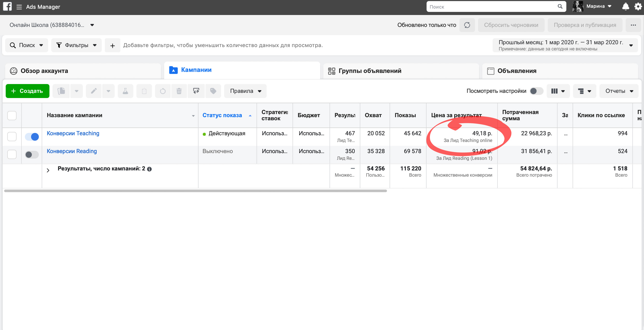Expand the campaign results summary row
Image resolution: width=644 pixels, height=330 pixels.
click(48, 170)
